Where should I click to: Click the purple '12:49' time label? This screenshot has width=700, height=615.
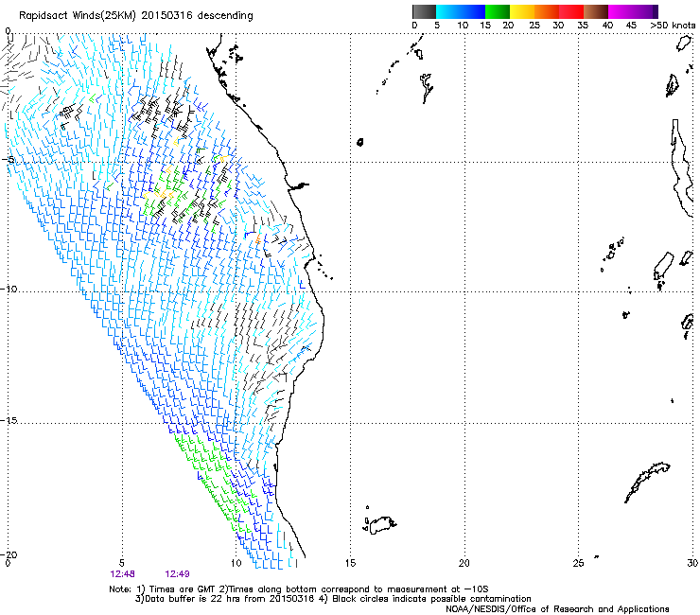(x=177, y=574)
